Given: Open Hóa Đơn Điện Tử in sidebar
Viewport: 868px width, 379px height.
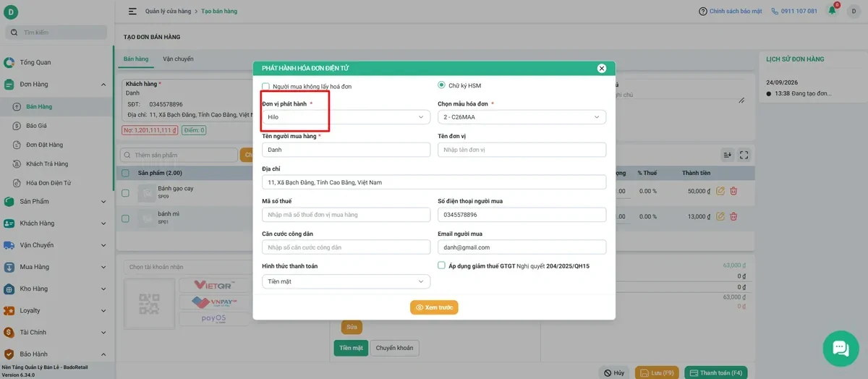Looking at the screenshot, I should coord(56,183).
